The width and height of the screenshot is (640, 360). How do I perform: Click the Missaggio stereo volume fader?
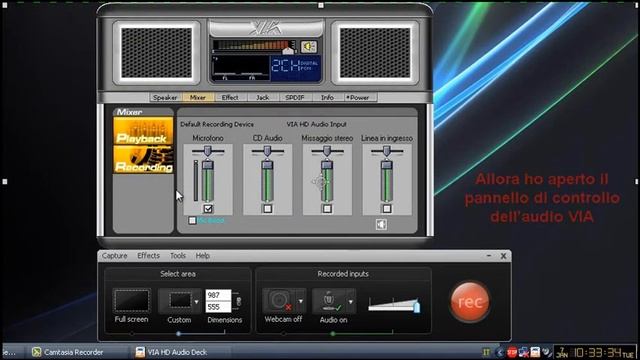click(x=327, y=180)
